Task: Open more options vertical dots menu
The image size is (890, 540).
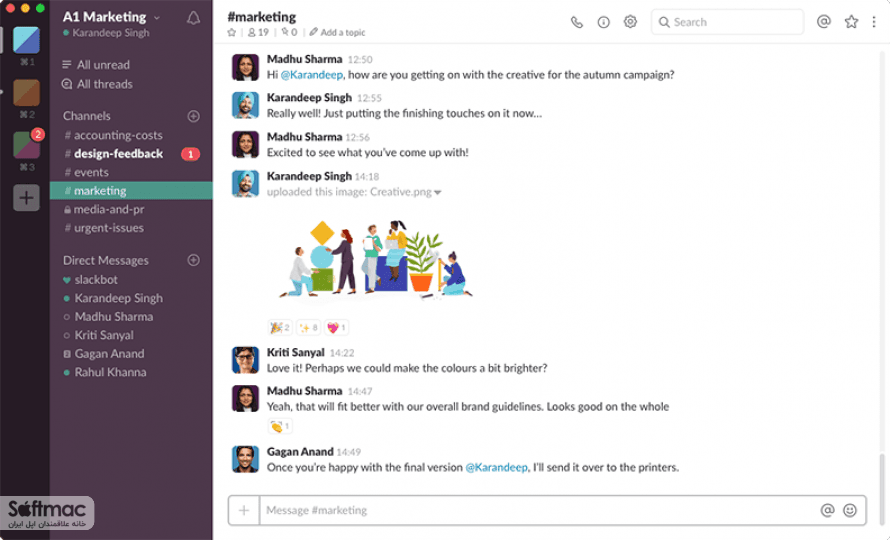Action: [x=874, y=22]
